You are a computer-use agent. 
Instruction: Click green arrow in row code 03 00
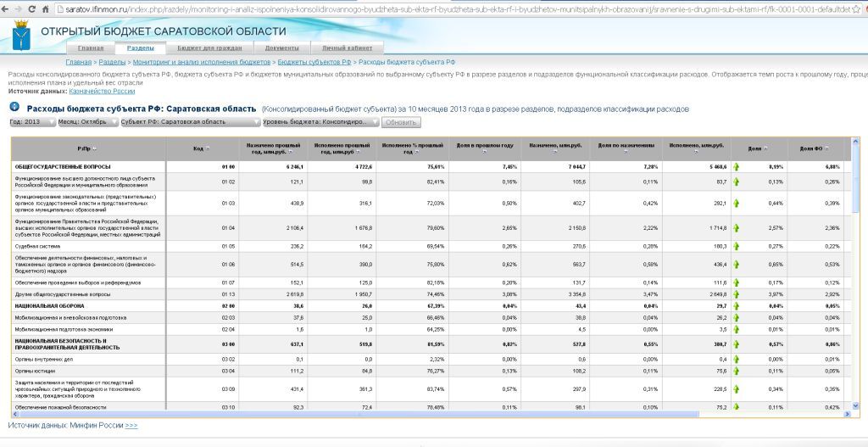point(737,344)
